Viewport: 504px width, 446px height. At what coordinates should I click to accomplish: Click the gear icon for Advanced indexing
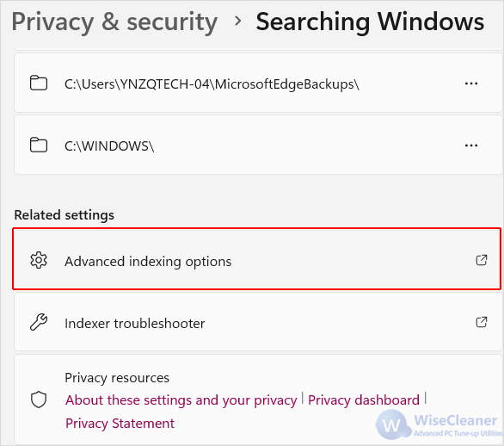[x=39, y=260]
